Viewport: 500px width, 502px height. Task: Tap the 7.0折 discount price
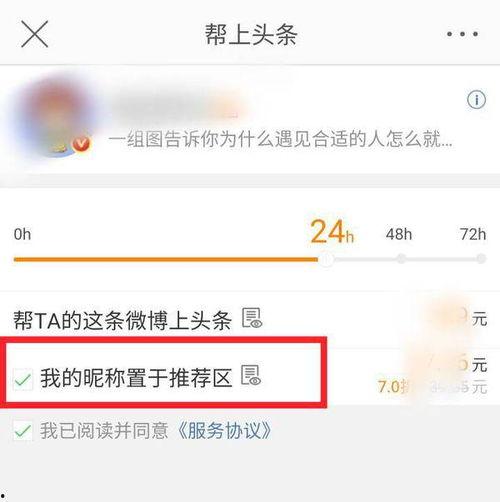(x=393, y=387)
